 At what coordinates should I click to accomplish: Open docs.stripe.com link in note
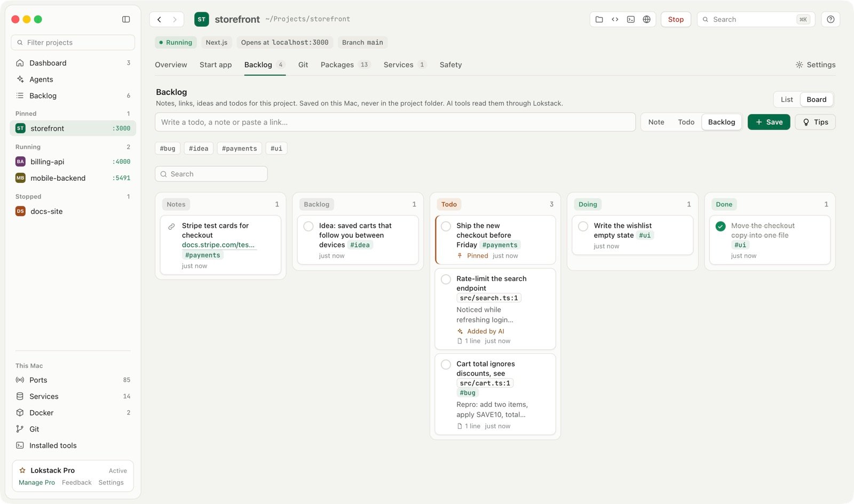click(x=218, y=245)
